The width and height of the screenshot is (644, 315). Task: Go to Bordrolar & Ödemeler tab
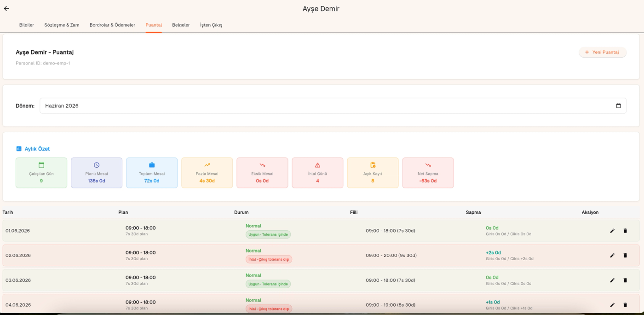coord(112,25)
